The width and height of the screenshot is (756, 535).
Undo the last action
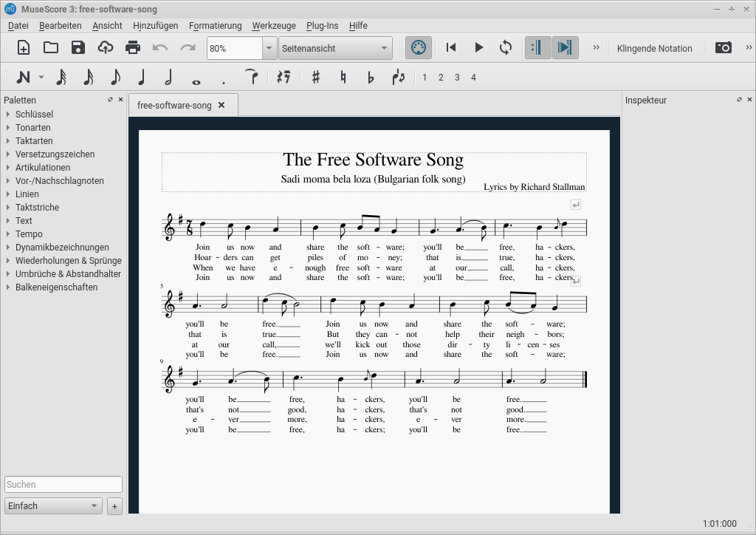coord(160,48)
